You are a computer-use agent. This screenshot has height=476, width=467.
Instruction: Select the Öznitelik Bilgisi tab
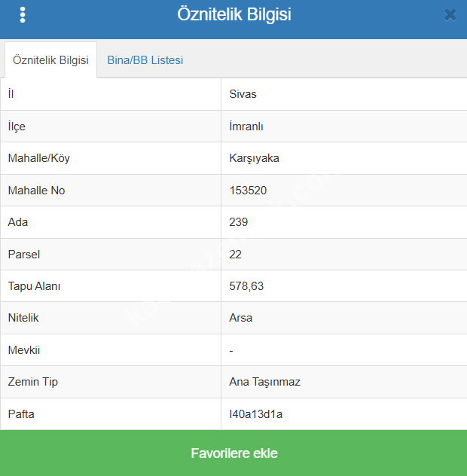click(x=50, y=60)
